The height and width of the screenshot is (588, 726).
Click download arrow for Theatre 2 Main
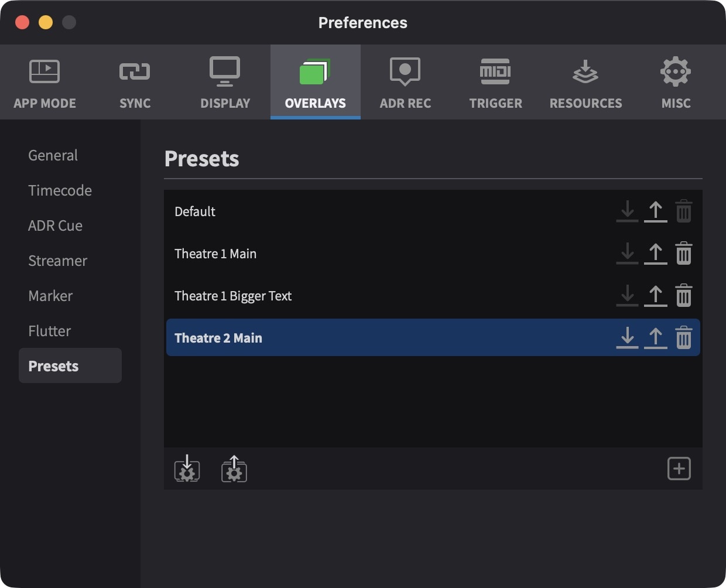(x=628, y=338)
